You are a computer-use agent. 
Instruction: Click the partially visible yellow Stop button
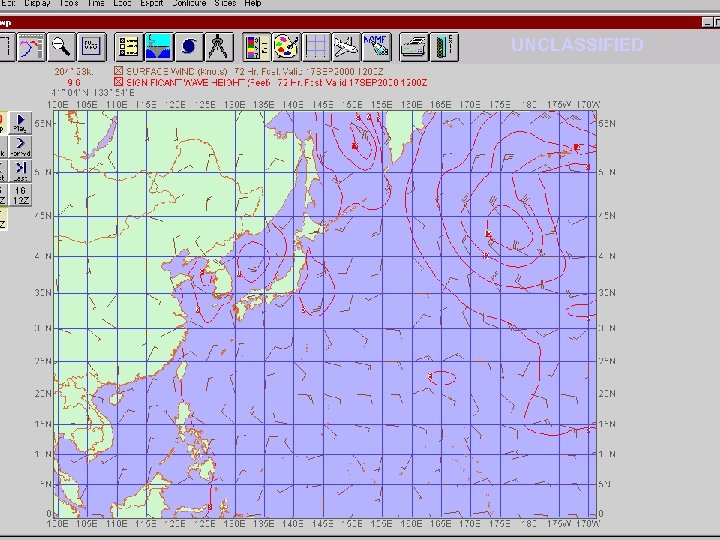(3, 123)
